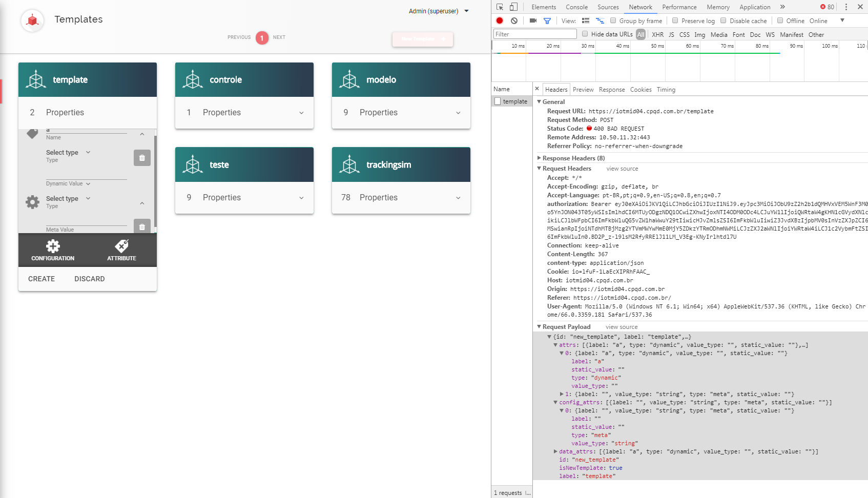The width and height of the screenshot is (868, 498).
Task: Enable Group by frame checkbox
Action: pos(613,20)
